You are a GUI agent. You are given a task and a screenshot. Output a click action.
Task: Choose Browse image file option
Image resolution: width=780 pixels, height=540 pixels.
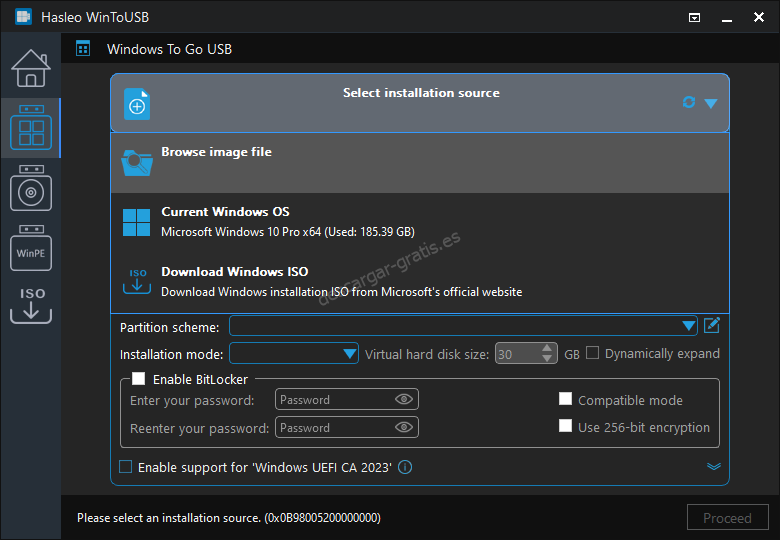click(x=420, y=163)
